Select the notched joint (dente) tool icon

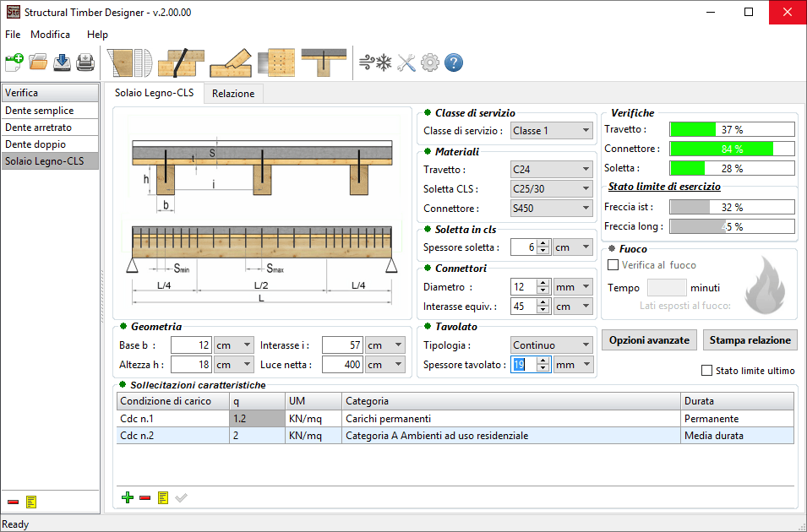[231, 62]
